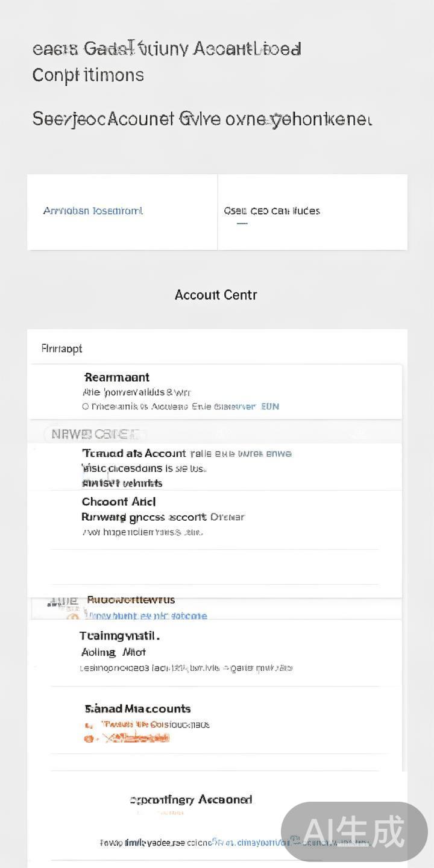434x868 pixels.
Task: Click the Account Centr section heading
Action: (x=216, y=295)
